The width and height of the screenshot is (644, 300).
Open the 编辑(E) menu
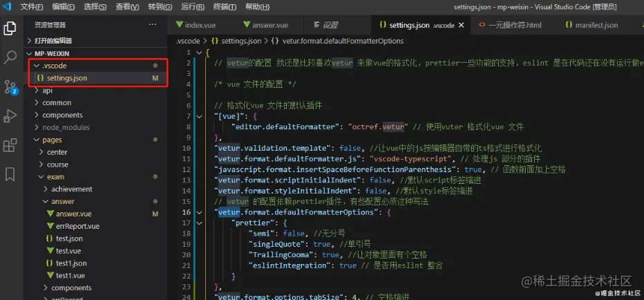[64, 7]
